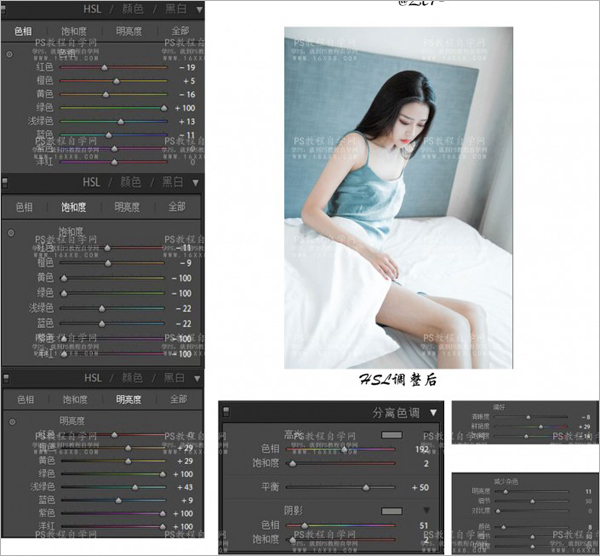This screenshot has width=600, height=556.
Task: Switch middle HSL panel to 色相 tab
Action: click(24, 207)
